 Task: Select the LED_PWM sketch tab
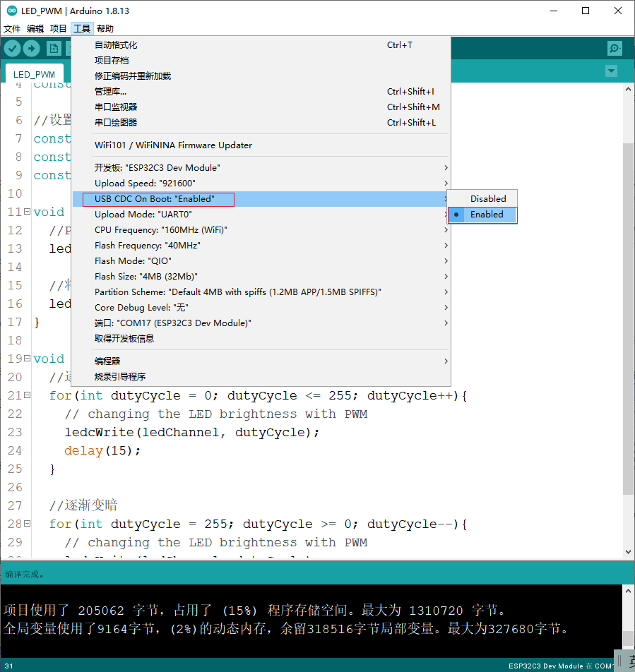[35, 74]
